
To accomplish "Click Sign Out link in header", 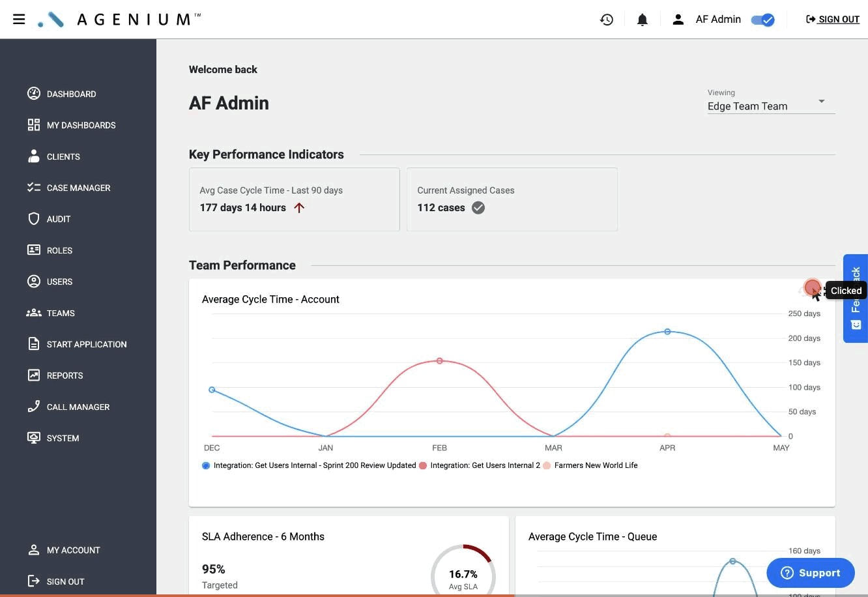I will pos(833,20).
